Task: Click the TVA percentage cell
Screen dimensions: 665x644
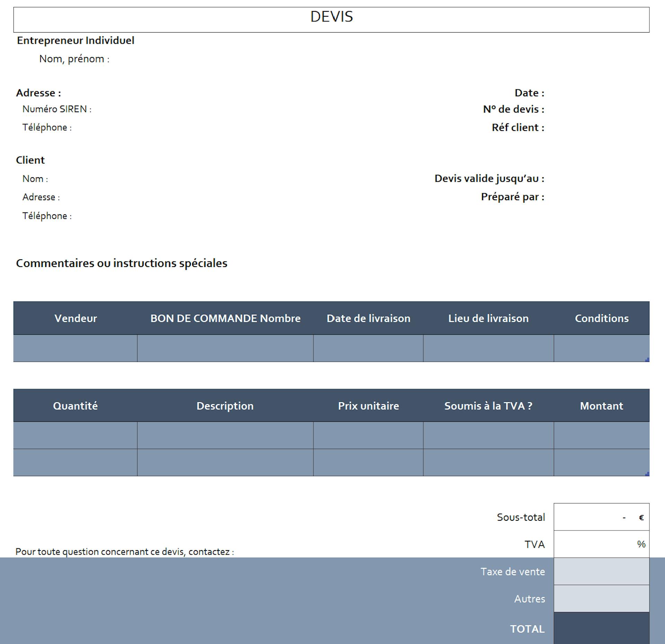Action: click(602, 544)
